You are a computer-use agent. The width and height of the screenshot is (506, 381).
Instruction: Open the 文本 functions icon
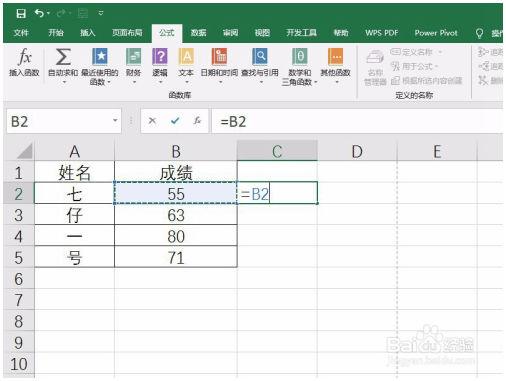[x=186, y=57]
